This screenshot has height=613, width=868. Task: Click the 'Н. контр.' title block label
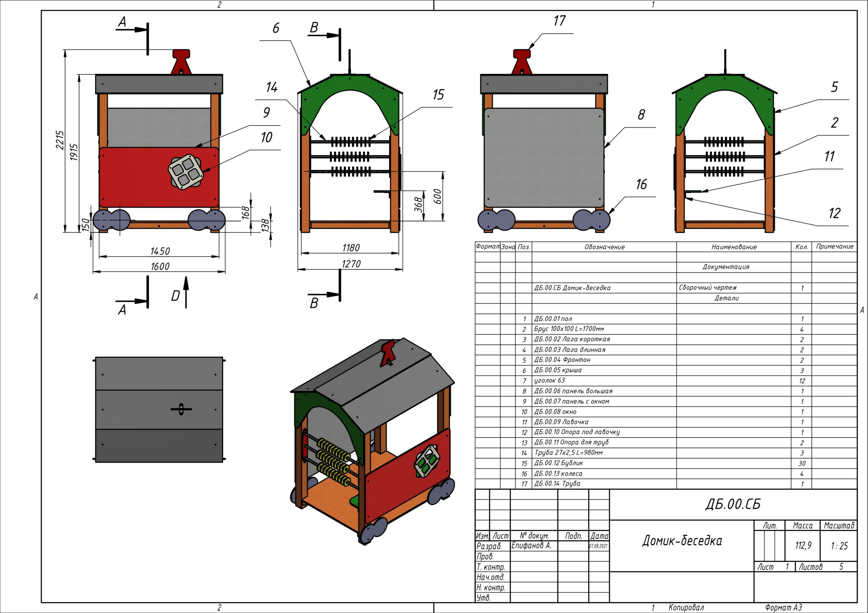point(491,588)
